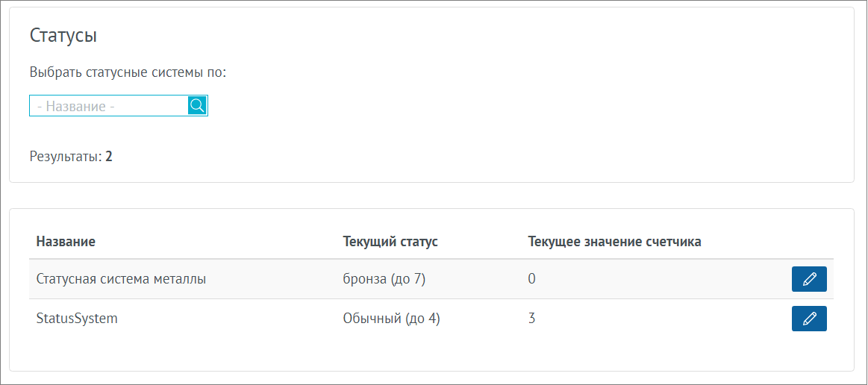
Task: Click the Статусы page heading
Action: tap(63, 35)
